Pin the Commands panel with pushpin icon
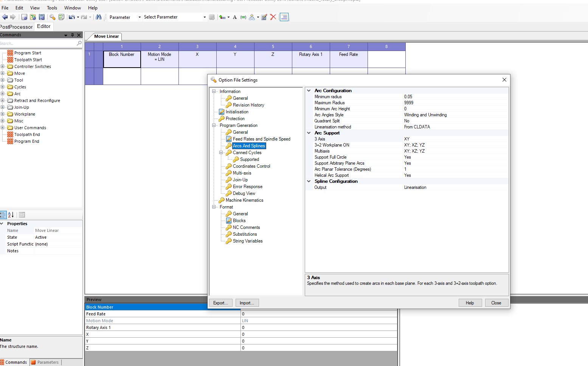588x366 pixels. tap(72, 35)
